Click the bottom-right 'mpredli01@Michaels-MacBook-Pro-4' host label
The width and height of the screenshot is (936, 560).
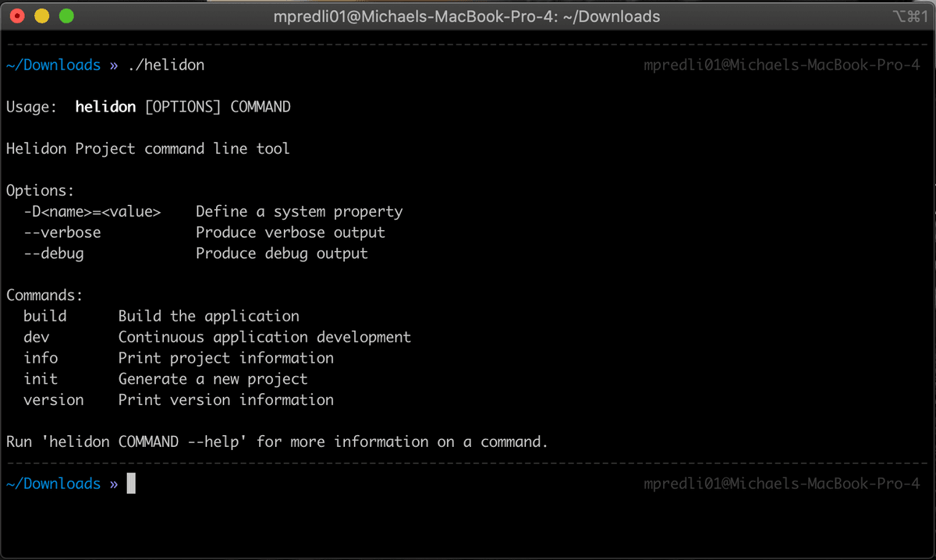pyautogui.click(x=782, y=484)
